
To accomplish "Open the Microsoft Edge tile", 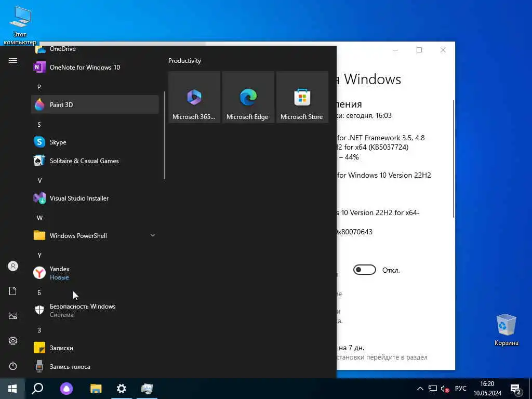I will coord(248,97).
